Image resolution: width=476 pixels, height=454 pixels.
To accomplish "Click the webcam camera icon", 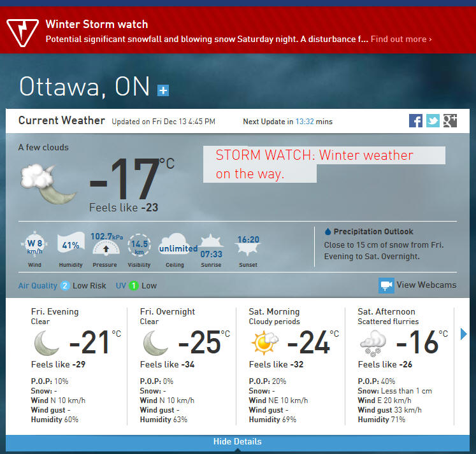I will coord(386,285).
